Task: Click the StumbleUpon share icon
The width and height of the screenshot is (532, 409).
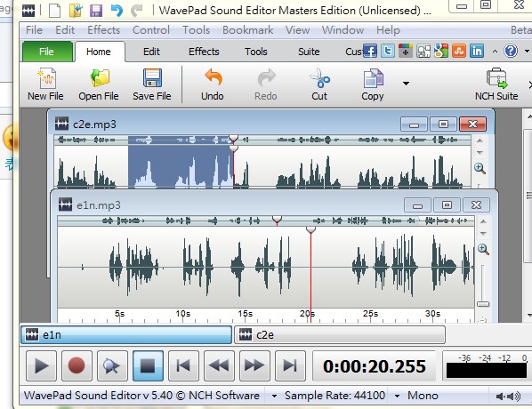Action: coord(459,51)
